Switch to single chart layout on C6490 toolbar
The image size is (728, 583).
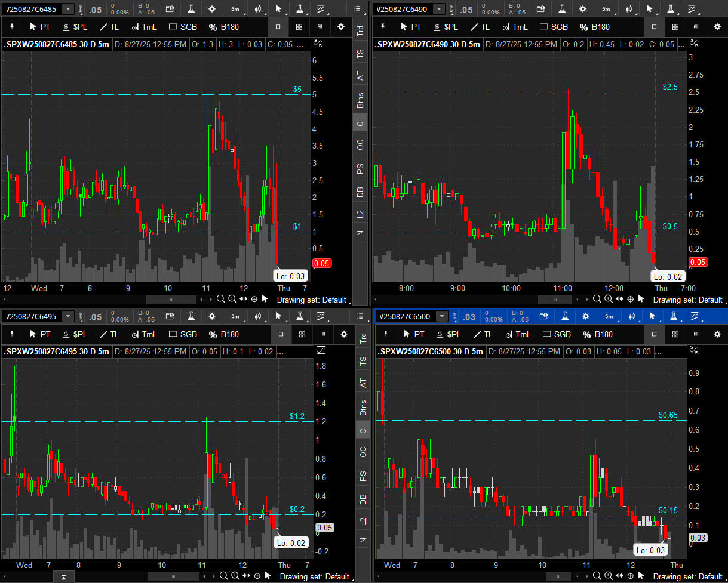coord(654,27)
